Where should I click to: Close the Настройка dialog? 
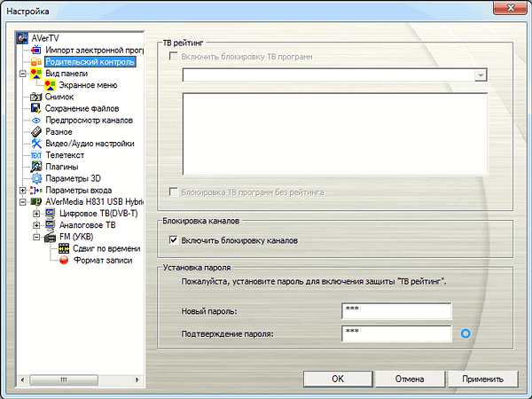coord(511,7)
